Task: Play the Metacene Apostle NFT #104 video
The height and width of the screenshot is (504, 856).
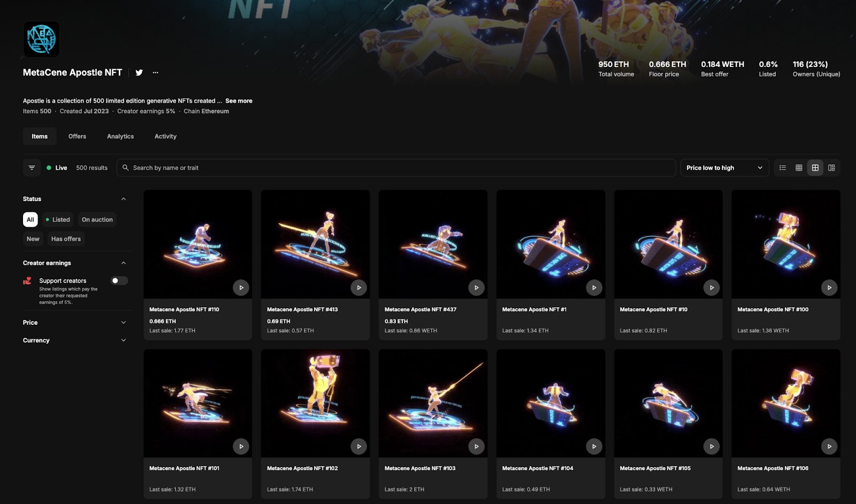Action: pyautogui.click(x=594, y=446)
